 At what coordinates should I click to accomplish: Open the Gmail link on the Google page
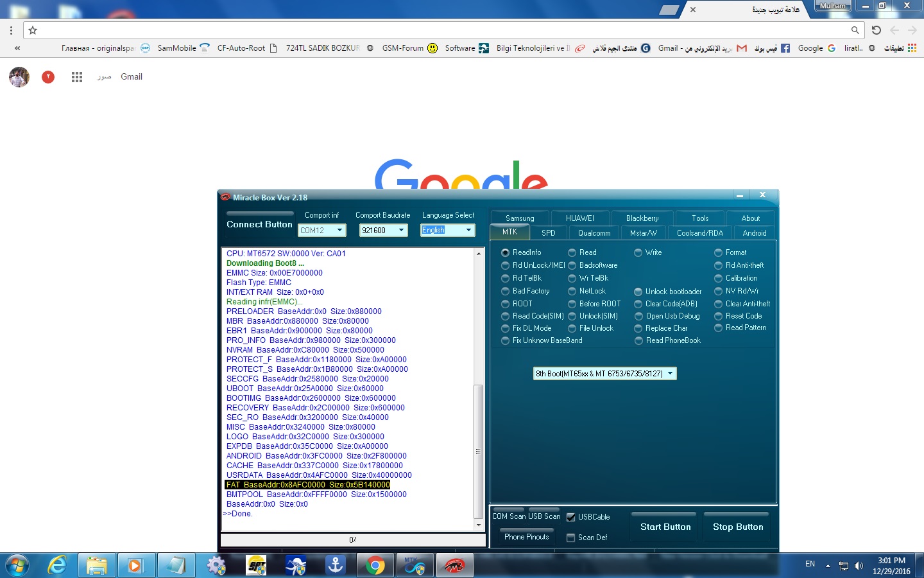click(x=132, y=77)
